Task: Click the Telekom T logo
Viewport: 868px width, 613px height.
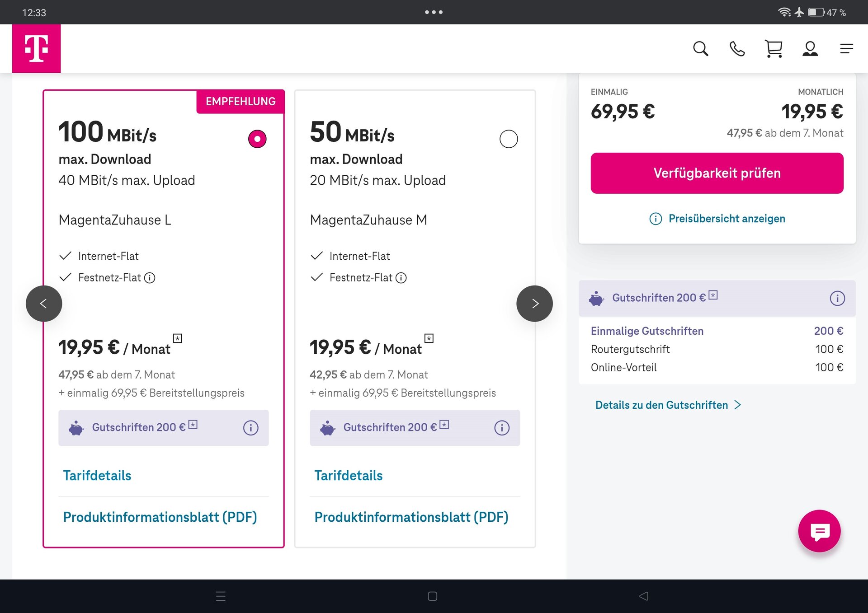Action: (36, 48)
